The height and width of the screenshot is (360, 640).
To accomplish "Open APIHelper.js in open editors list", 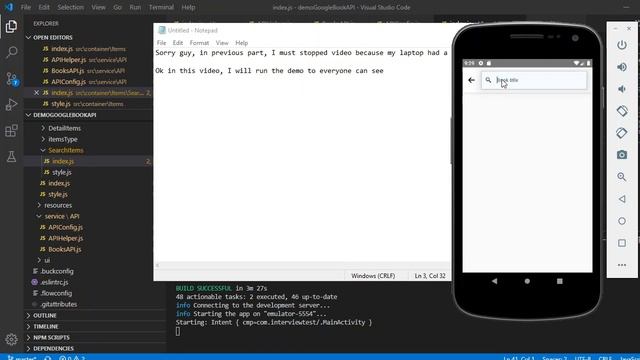I will 89,60.
